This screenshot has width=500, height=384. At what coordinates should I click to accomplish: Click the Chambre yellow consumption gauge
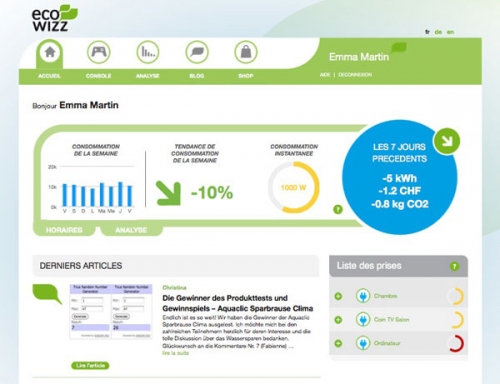coord(456,296)
